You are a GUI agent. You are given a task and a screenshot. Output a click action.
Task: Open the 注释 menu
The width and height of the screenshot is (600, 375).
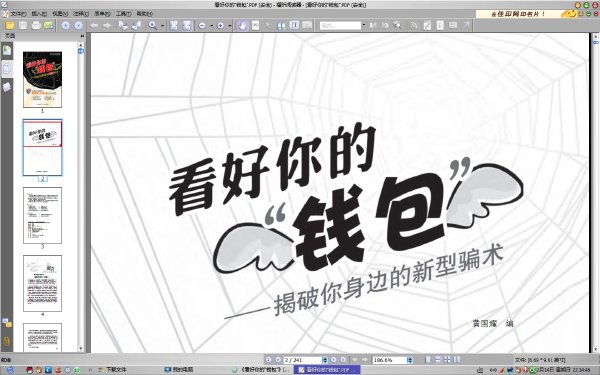click(x=81, y=14)
